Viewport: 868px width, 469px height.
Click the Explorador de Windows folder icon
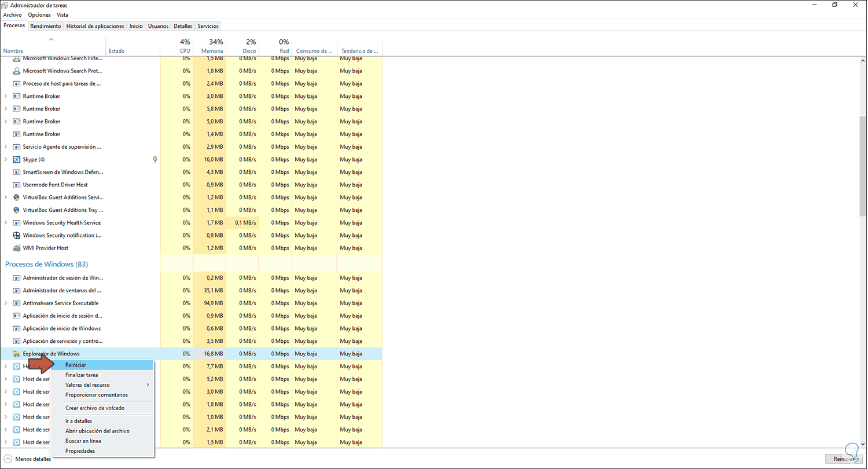coord(16,354)
